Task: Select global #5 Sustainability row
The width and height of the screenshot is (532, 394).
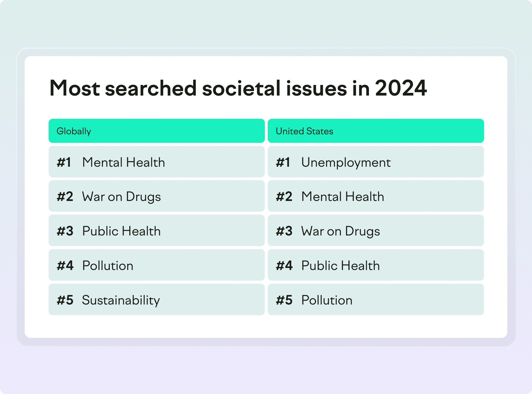Action: (157, 299)
